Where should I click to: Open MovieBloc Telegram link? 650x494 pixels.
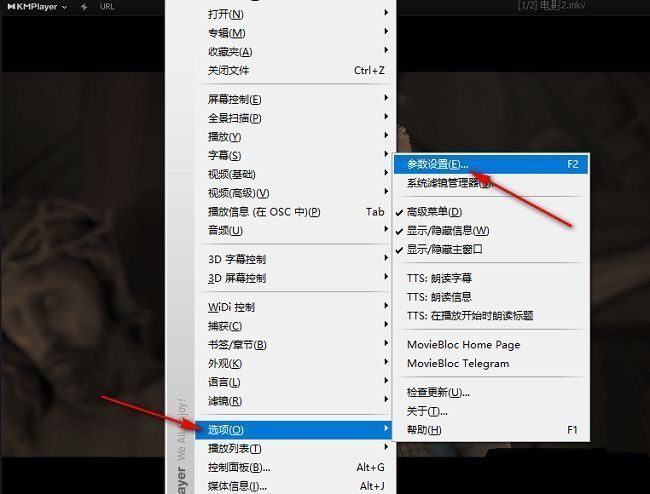tap(491, 363)
